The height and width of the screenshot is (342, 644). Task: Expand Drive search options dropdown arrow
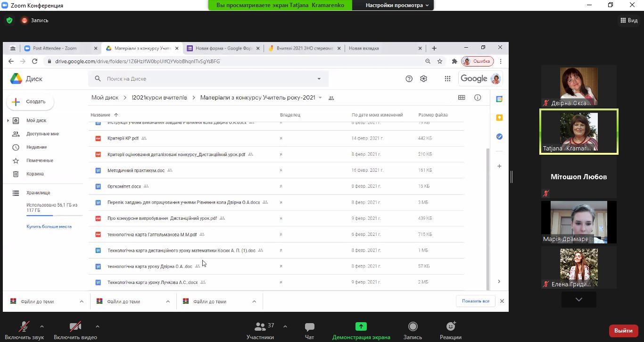pos(319,79)
